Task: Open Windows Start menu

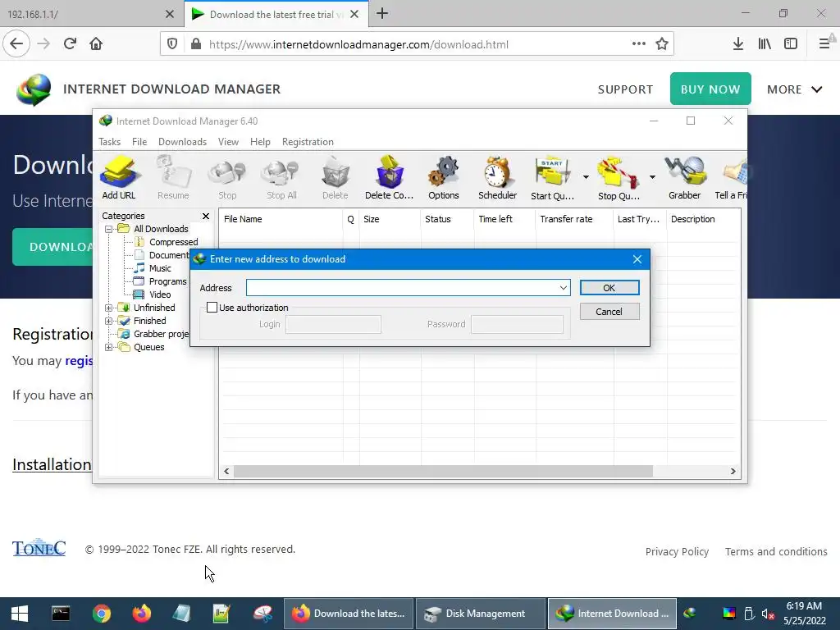Action: pyautogui.click(x=20, y=614)
